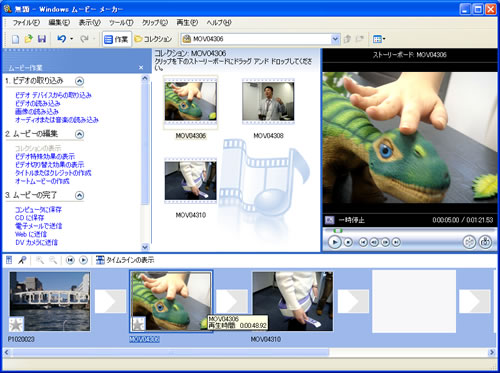
Task: Click the New Project toolbar icon
Action: [16, 39]
